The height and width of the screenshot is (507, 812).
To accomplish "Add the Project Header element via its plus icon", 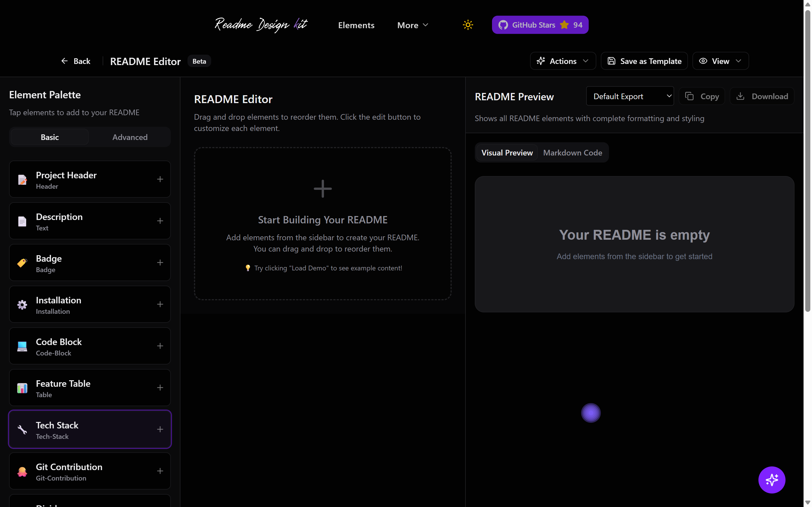I will [160, 179].
